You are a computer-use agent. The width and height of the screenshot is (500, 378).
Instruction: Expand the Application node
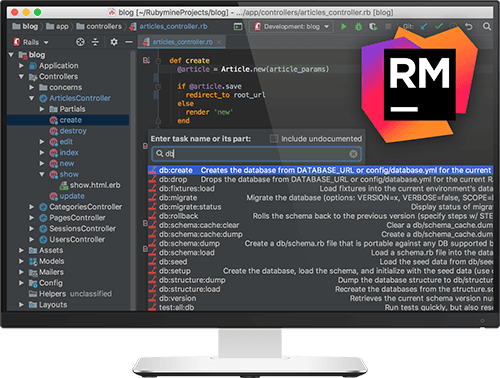pos(22,66)
